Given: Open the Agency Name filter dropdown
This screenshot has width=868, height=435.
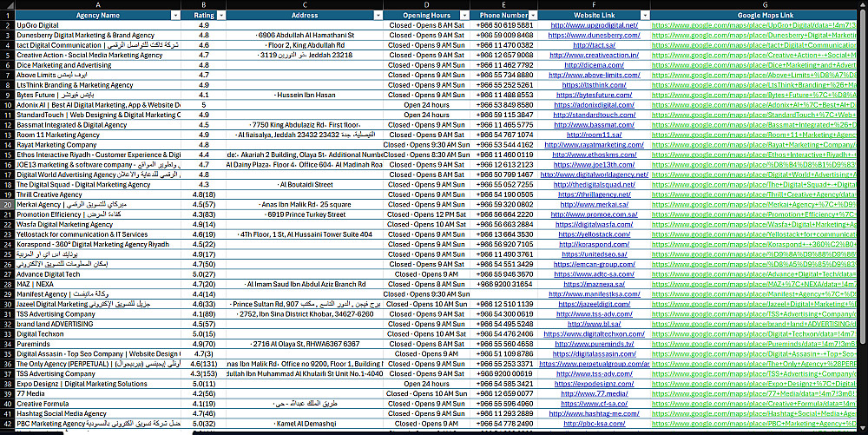Looking at the screenshot, I should (x=175, y=16).
